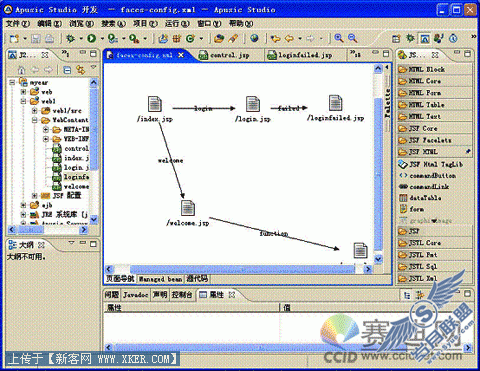The height and width of the screenshot is (371, 480).
Task: Click the Zoom Out magnifier icon
Action: [352, 38]
